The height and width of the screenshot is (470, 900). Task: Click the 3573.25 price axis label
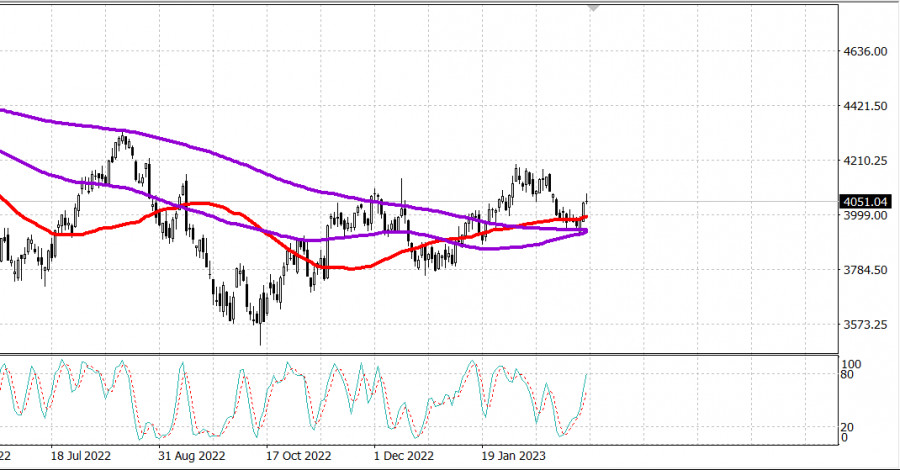(866, 325)
